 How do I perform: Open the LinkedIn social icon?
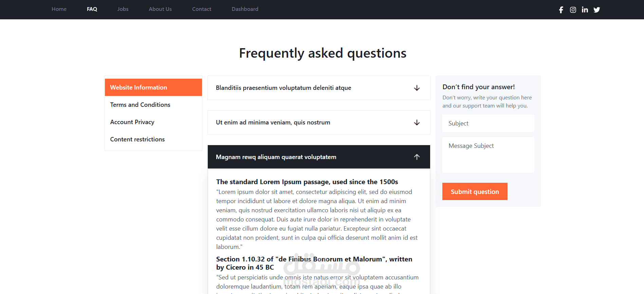(585, 10)
